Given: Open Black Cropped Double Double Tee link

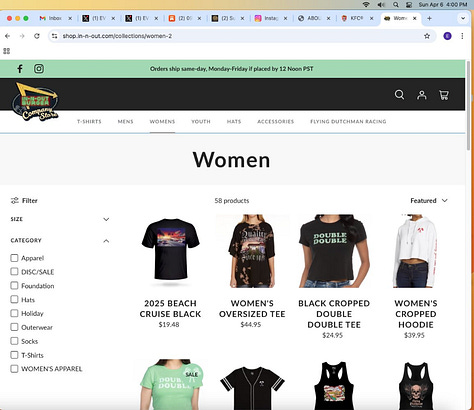Looking at the screenshot, I should (334, 314).
